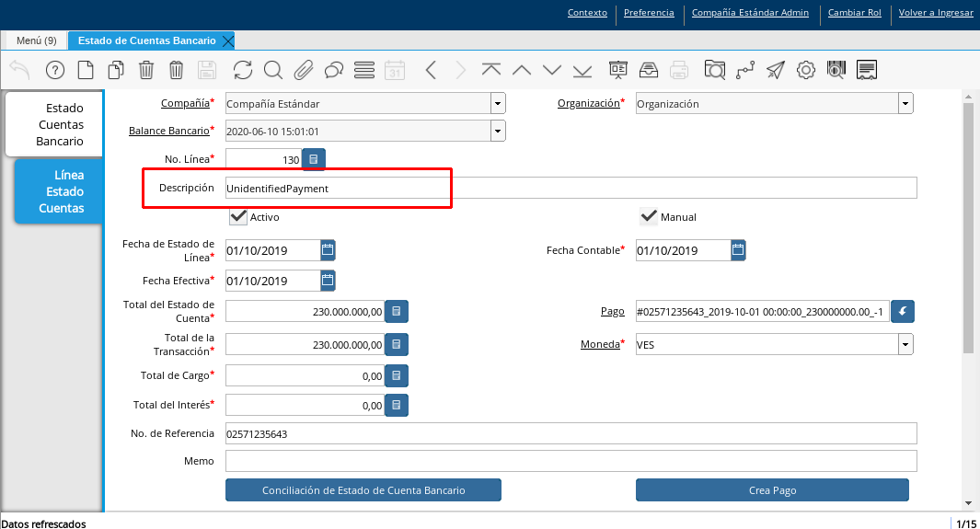The width and height of the screenshot is (980, 529).
Task: Click the Moneda field label link
Action: tap(600, 344)
